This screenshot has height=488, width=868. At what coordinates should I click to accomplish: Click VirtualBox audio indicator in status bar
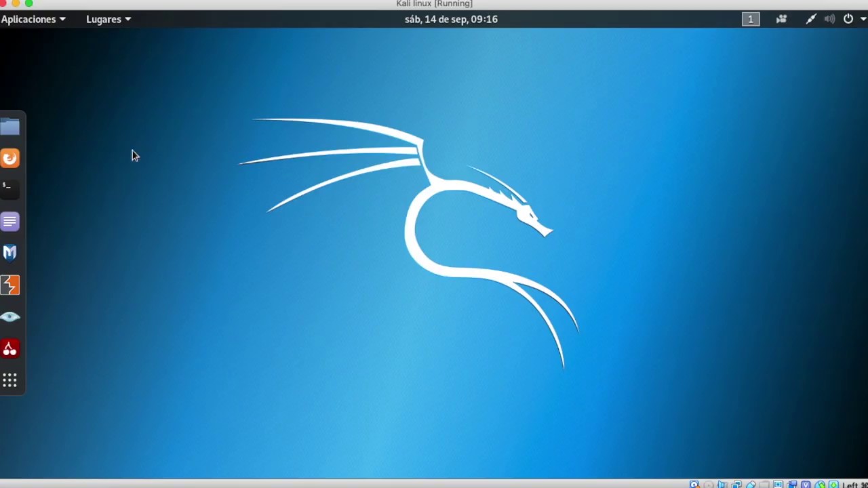point(722,484)
